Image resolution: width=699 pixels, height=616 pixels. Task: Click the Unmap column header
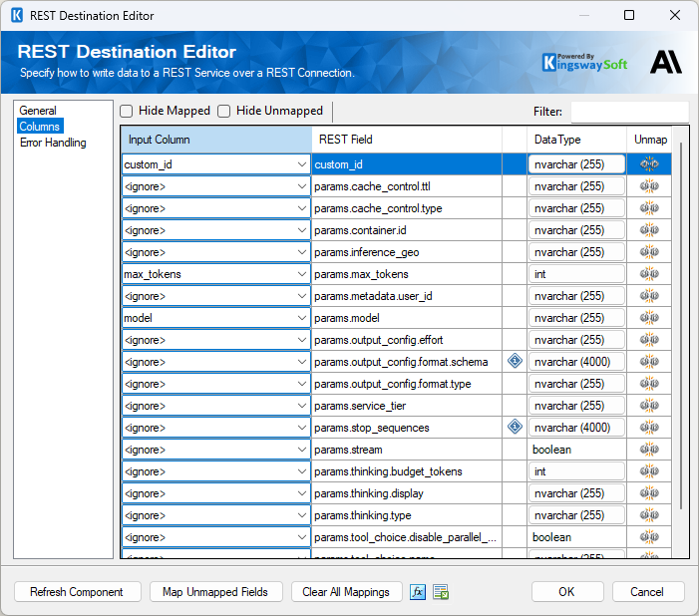click(650, 140)
